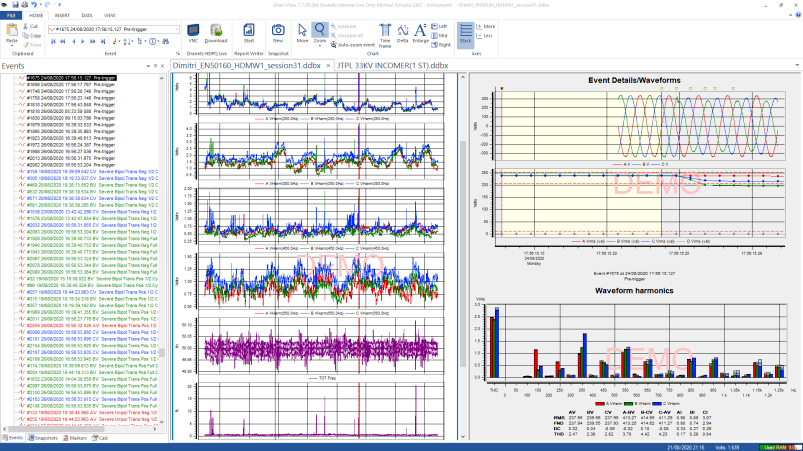Toggle Stack axes mode
803x451 pixels.
pyautogui.click(x=466, y=34)
